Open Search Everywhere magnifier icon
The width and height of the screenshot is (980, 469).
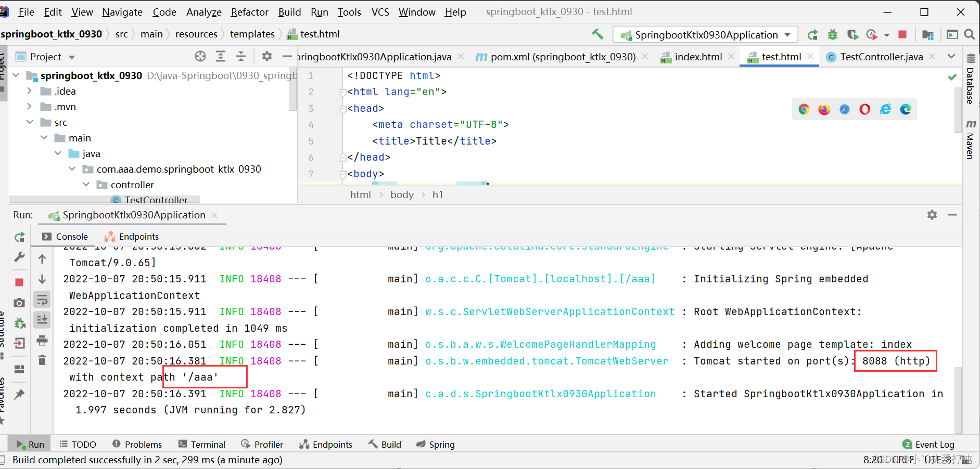click(969, 34)
